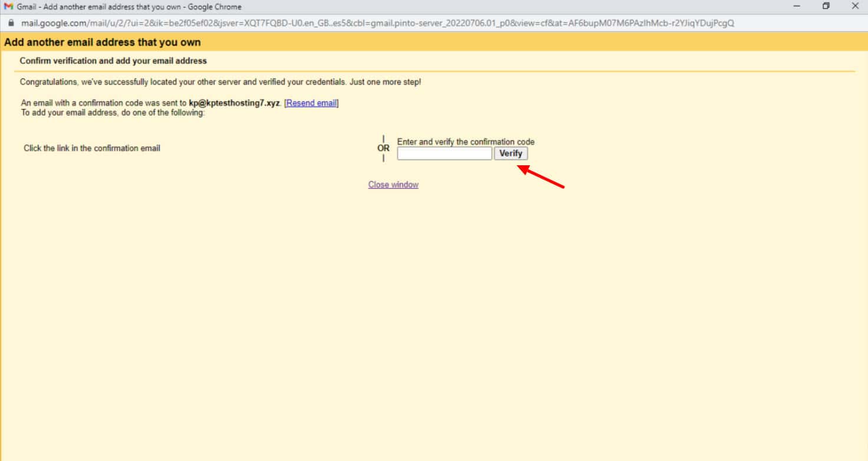The width and height of the screenshot is (868, 461).
Task: Click the padlock icon in address bar
Action: (10, 24)
